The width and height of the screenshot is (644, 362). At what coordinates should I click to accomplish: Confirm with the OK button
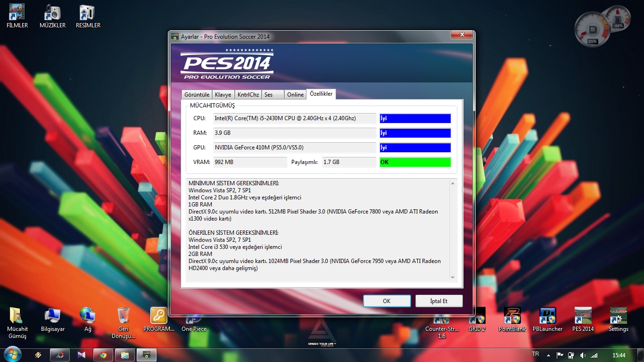(387, 301)
